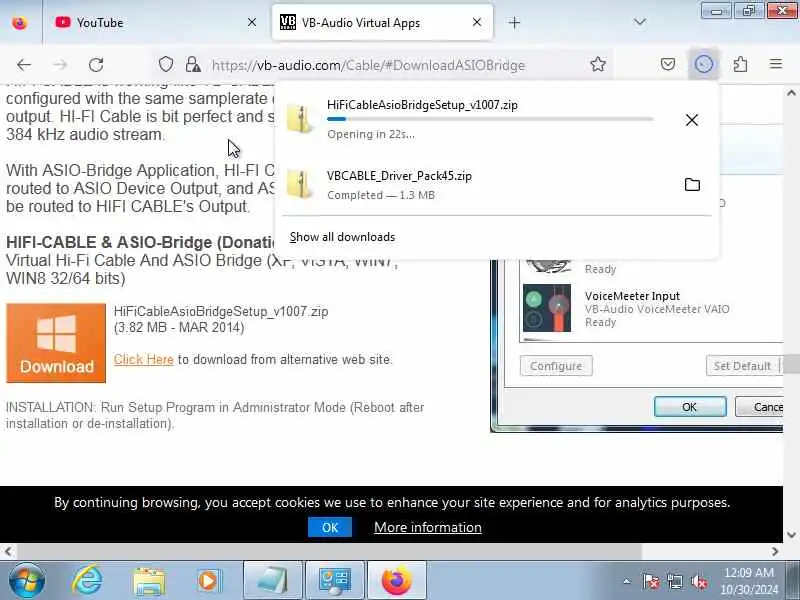800x600 pixels.
Task: Click the network tray icon
Action: (x=675, y=582)
